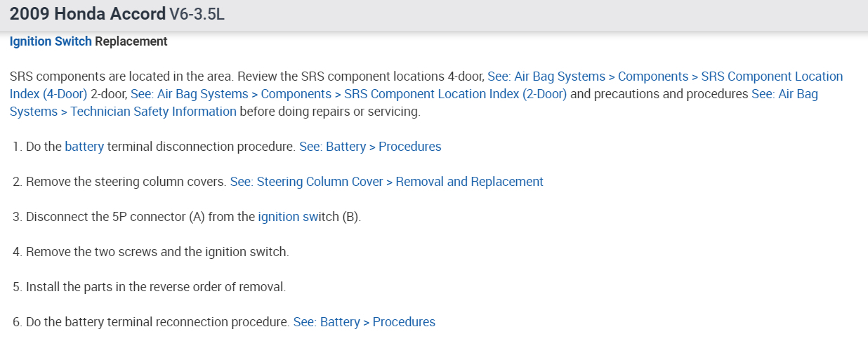Open the Ignition Switch link in the heading
Viewport: 868px width, 341px height.
click(x=51, y=41)
